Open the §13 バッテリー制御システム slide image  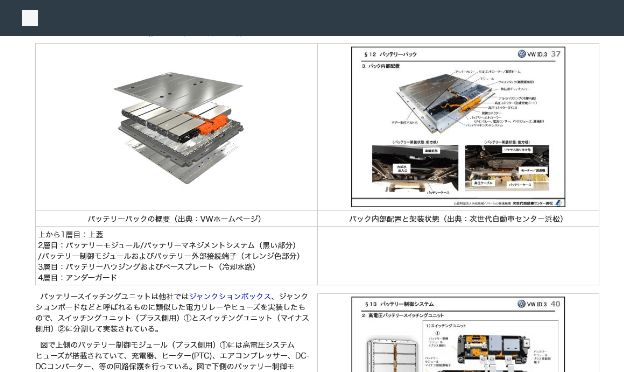tap(458, 334)
